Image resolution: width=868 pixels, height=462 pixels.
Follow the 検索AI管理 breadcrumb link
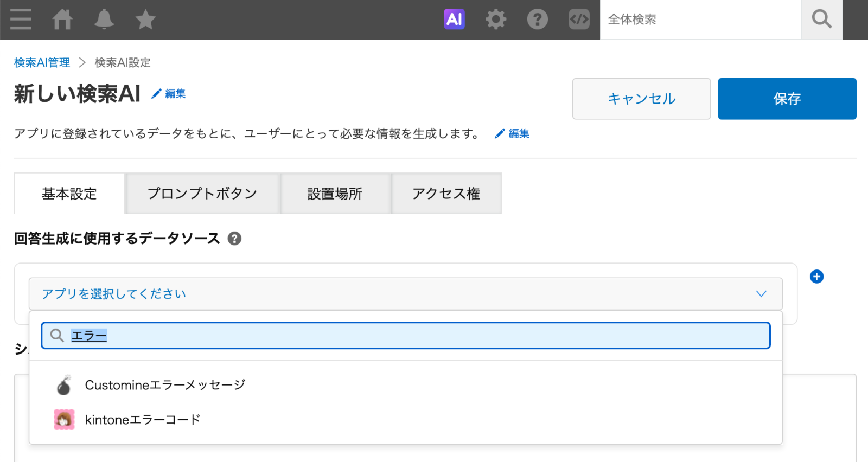42,63
